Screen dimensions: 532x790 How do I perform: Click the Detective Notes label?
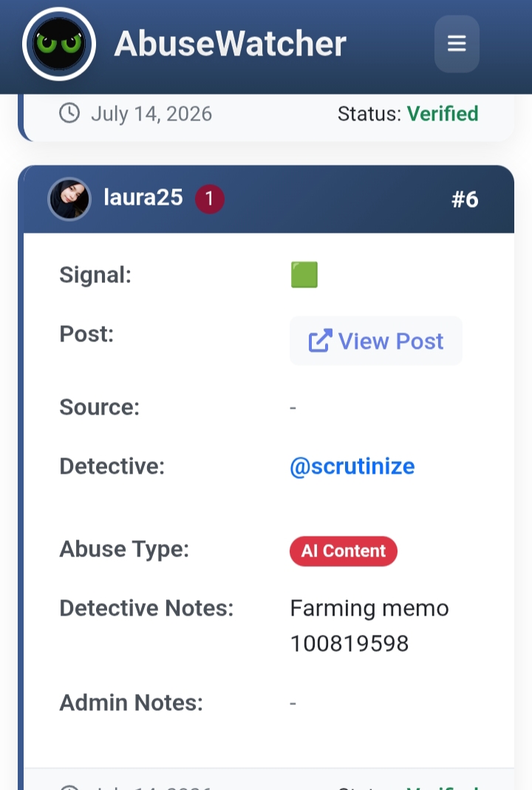pos(146,608)
